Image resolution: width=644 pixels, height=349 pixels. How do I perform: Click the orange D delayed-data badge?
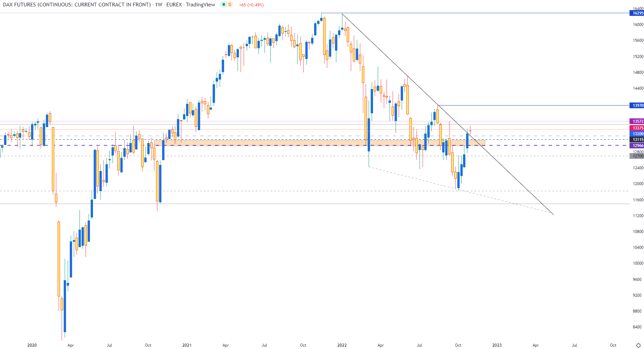tap(230, 5)
